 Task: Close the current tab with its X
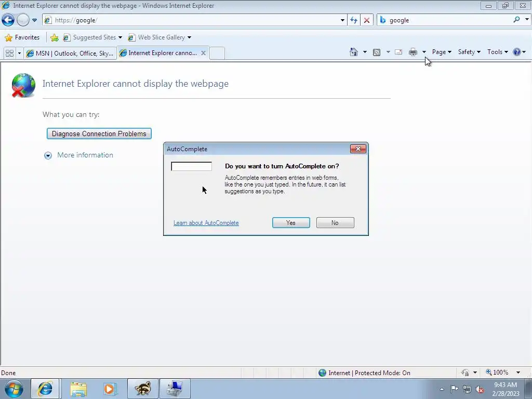coord(203,53)
